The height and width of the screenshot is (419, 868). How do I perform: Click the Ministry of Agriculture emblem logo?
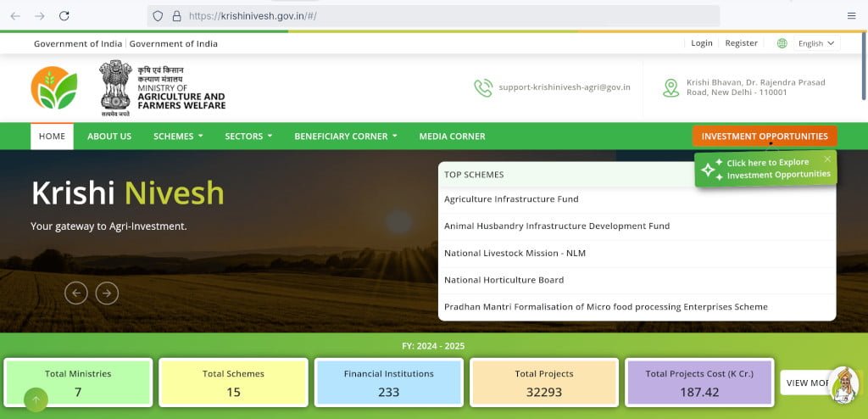tap(162, 88)
